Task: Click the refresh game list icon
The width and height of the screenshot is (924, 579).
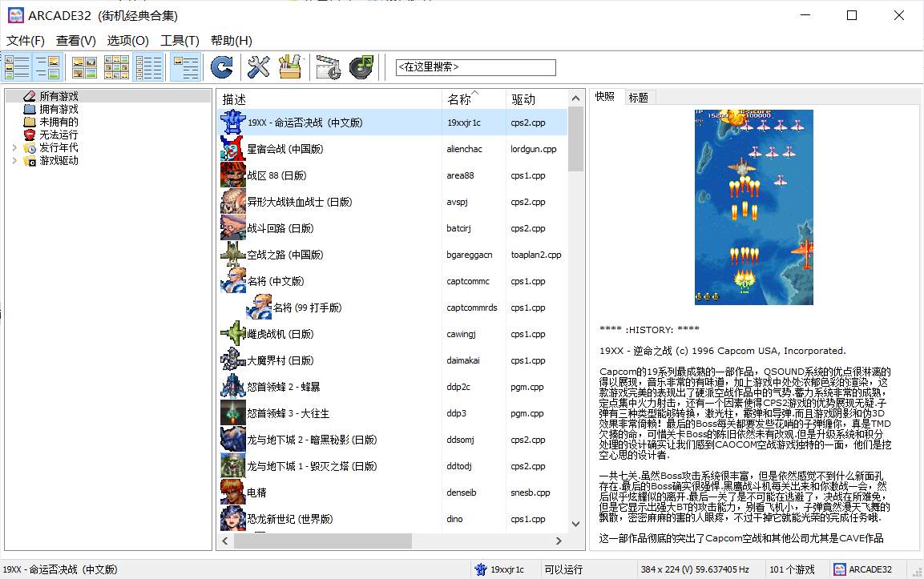Action: coord(221,67)
